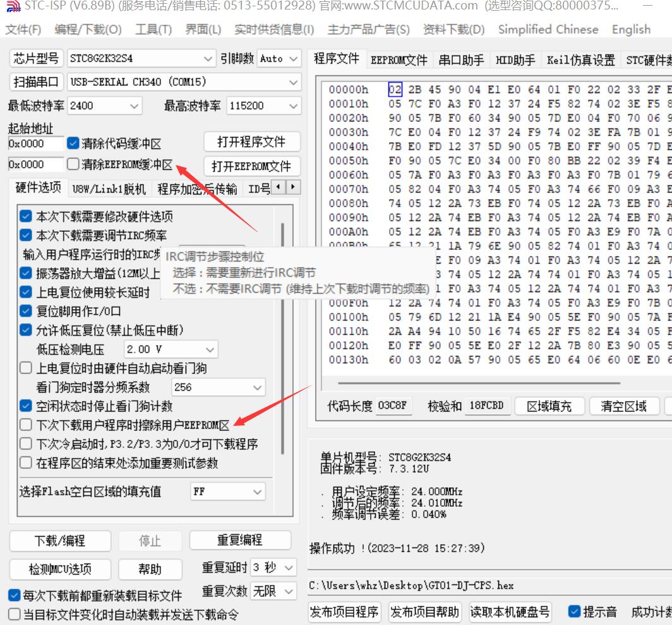
Task: Click the program start address 0x0000 field
Action: (x=35, y=143)
